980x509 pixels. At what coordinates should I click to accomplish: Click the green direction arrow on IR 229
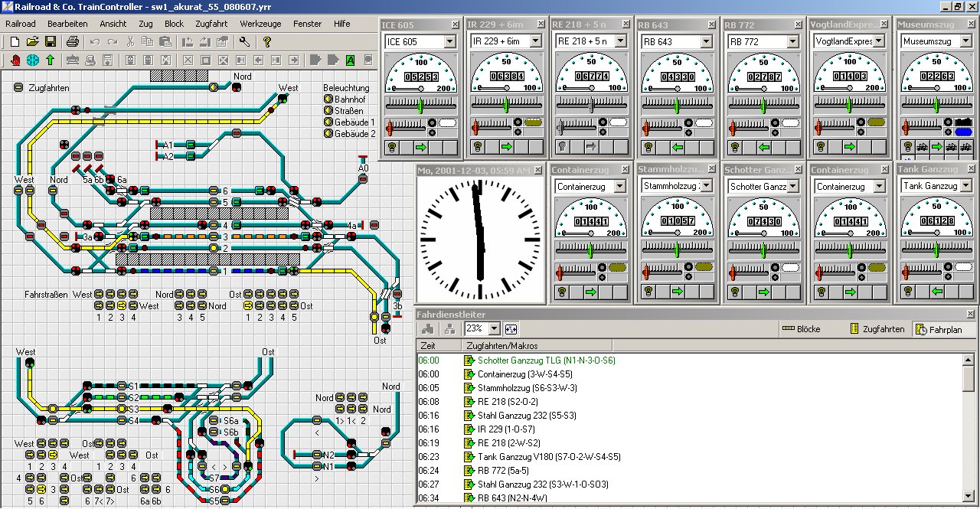(x=506, y=147)
